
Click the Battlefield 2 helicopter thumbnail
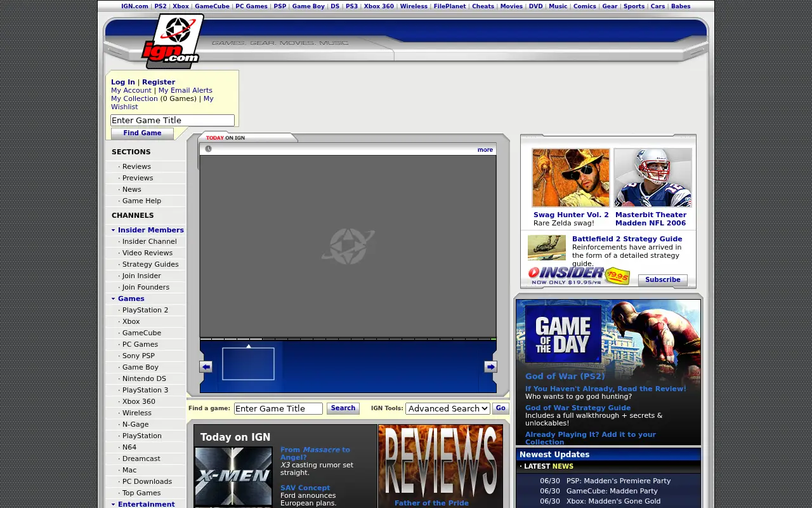tap(547, 248)
